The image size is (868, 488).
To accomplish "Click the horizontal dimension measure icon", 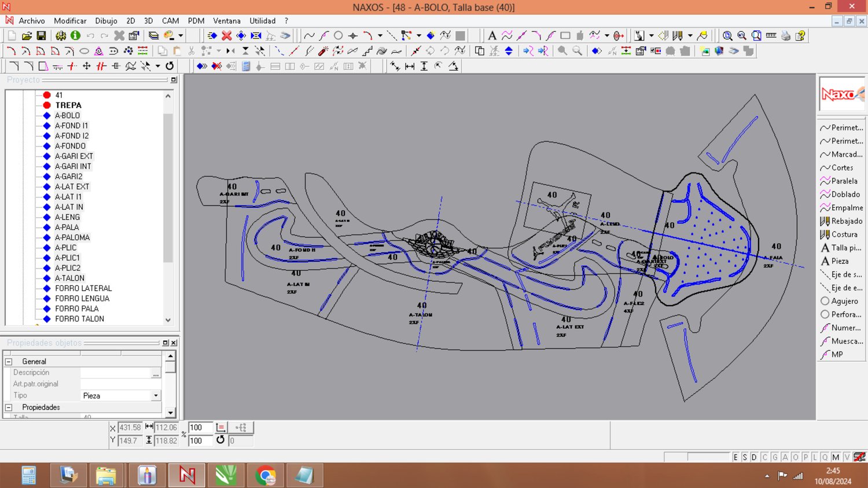I will coord(410,66).
